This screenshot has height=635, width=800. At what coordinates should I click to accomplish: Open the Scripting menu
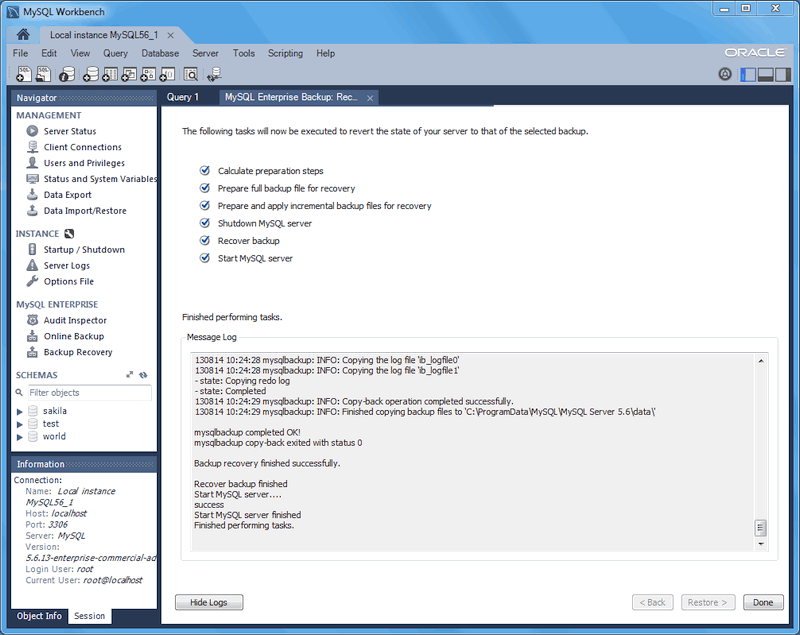point(285,53)
